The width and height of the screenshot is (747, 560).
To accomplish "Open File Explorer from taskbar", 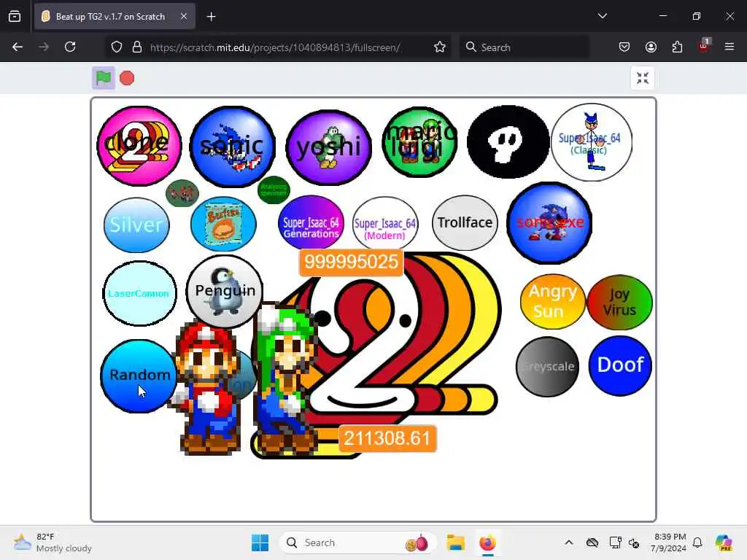I will pyautogui.click(x=455, y=542).
